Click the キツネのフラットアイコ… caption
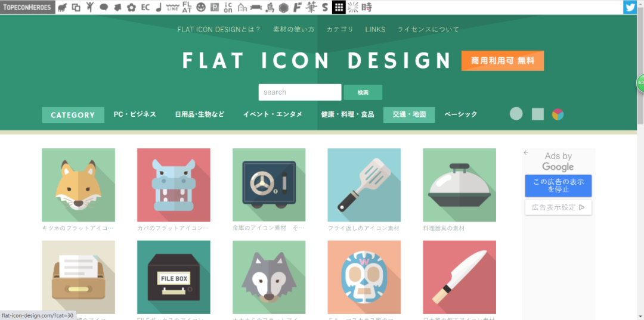This screenshot has height=320, width=644. tap(78, 228)
